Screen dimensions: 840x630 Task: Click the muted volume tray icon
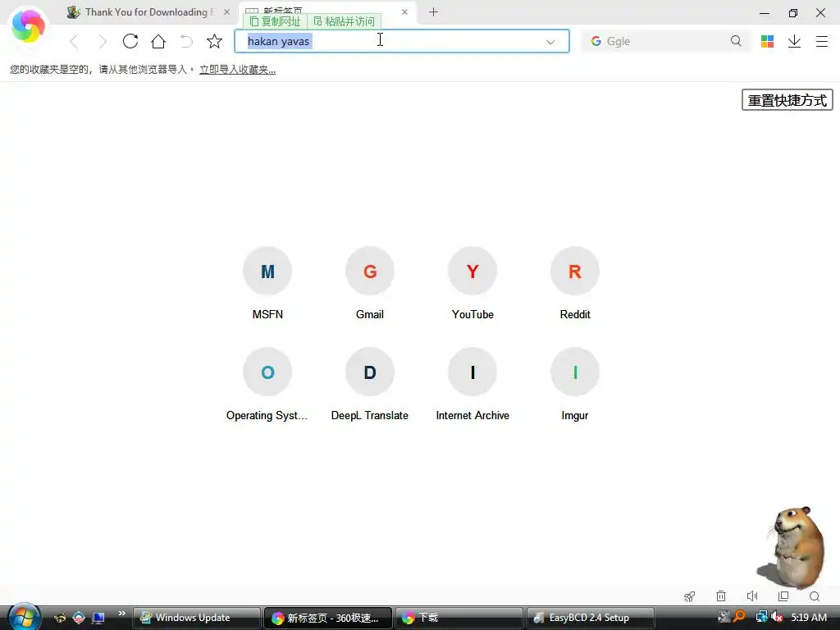(777, 617)
